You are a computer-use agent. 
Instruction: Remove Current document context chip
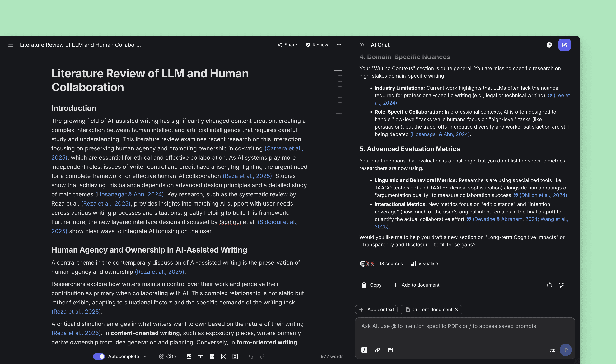point(456,310)
